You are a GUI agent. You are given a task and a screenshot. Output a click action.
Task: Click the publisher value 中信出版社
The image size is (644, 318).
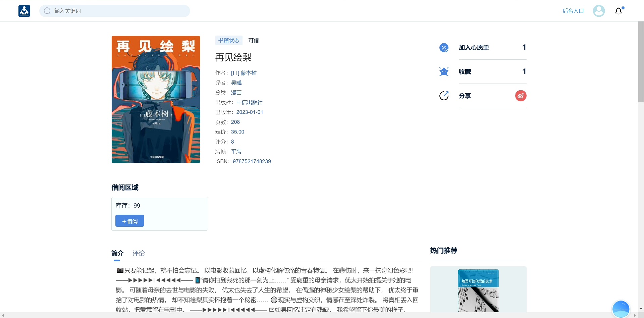coord(249,102)
